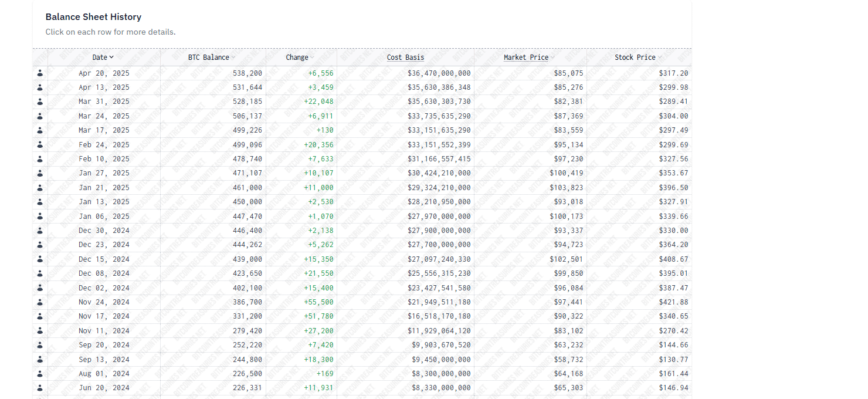This screenshot has height=399, width=868.
Task: Click the person icon in the Jan 13, 2025 row
Action: [x=40, y=202]
